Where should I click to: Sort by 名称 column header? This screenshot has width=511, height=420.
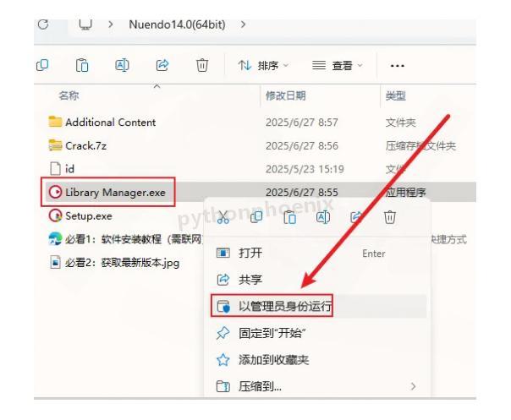pyautogui.click(x=69, y=95)
